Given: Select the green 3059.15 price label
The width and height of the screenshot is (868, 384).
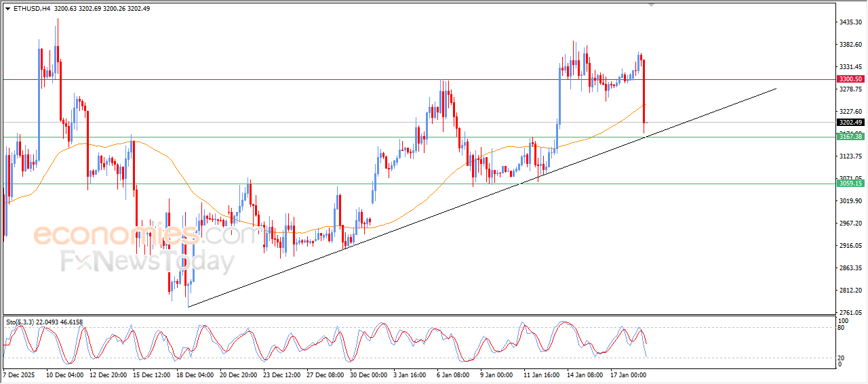Looking at the screenshot, I should (x=850, y=184).
